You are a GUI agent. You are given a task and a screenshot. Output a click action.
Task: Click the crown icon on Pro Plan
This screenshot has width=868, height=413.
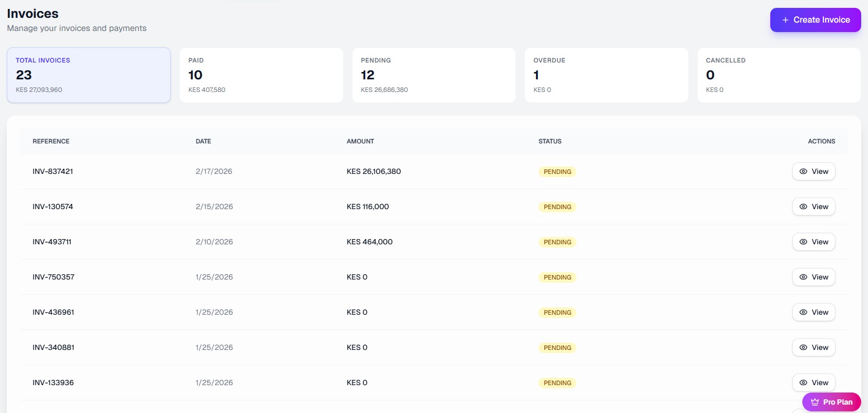point(815,402)
